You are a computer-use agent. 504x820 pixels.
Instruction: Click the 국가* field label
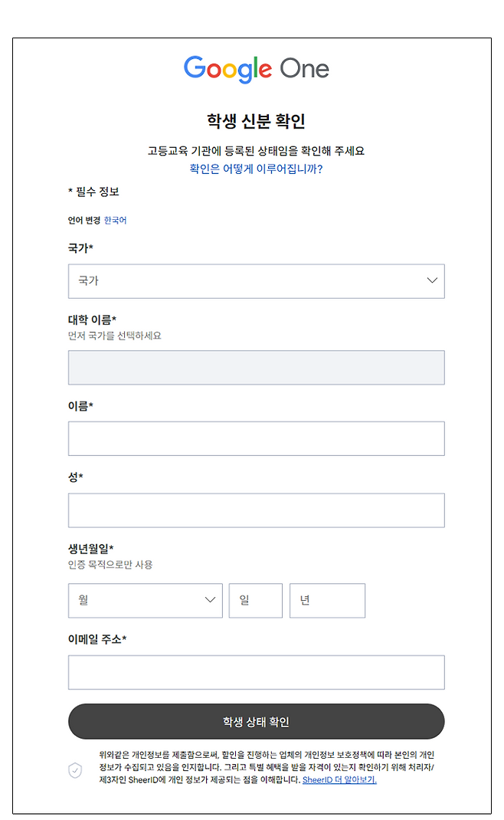tap(80, 248)
